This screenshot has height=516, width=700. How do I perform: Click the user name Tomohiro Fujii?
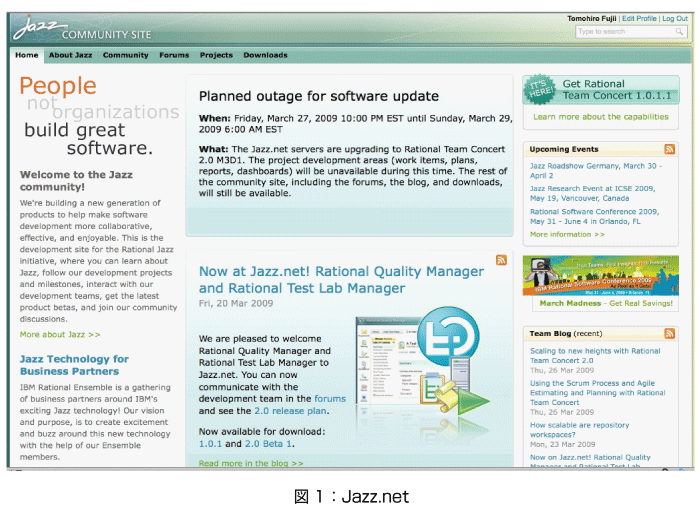[592, 19]
